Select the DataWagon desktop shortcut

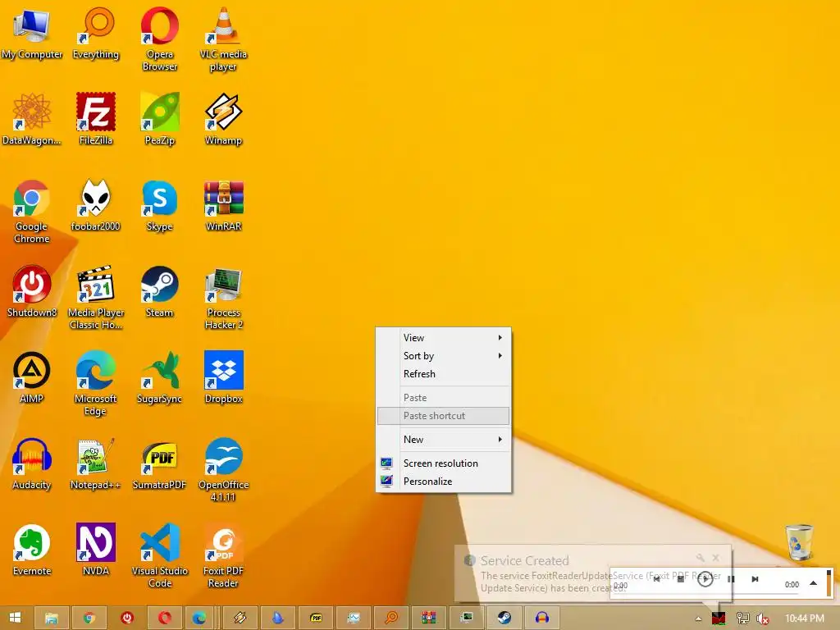pos(32,120)
